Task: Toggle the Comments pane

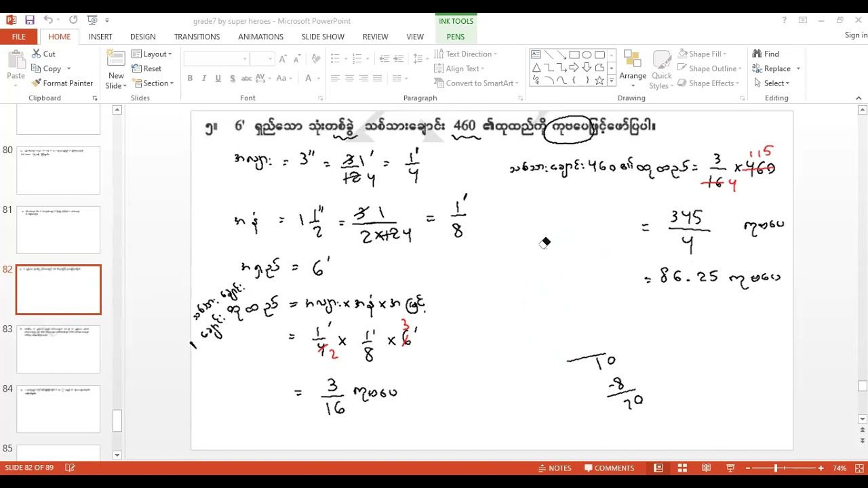Action: (610, 468)
